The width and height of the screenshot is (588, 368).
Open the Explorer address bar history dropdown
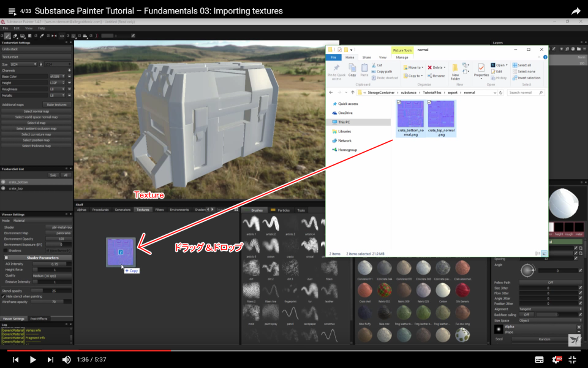coord(495,93)
